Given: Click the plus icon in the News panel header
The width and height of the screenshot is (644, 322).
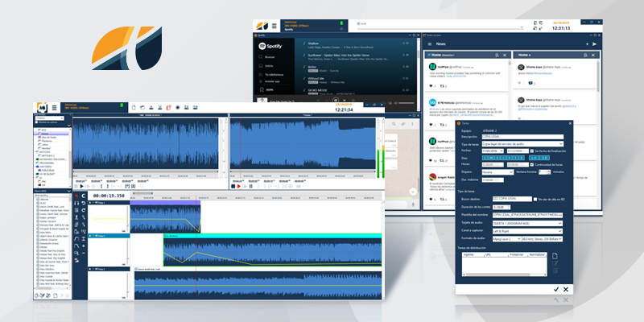Looking at the screenshot, I should click(587, 44).
